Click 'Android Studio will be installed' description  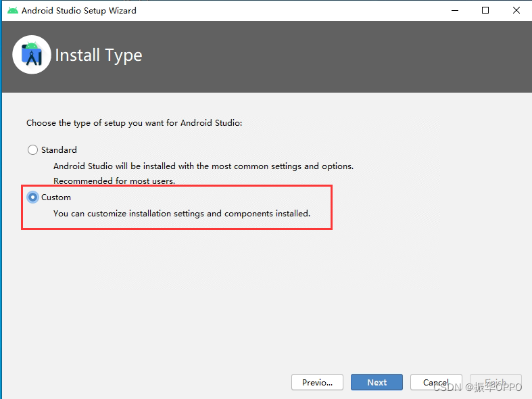[x=203, y=166]
